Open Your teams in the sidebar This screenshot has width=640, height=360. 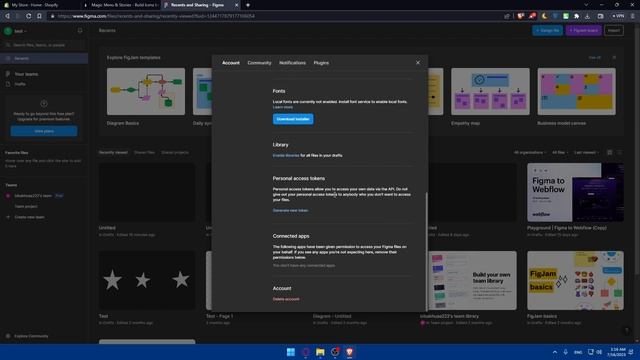(26, 74)
